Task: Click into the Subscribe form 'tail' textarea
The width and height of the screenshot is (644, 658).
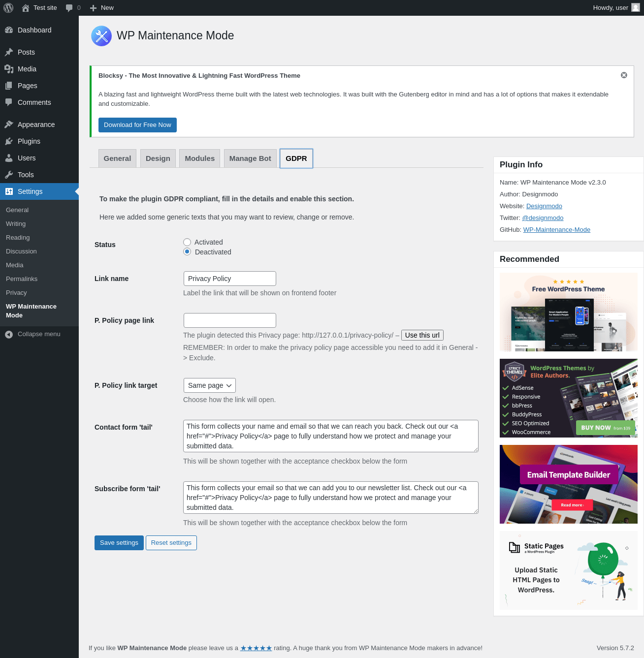Action: pyautogui.click(x=331, y=498)
